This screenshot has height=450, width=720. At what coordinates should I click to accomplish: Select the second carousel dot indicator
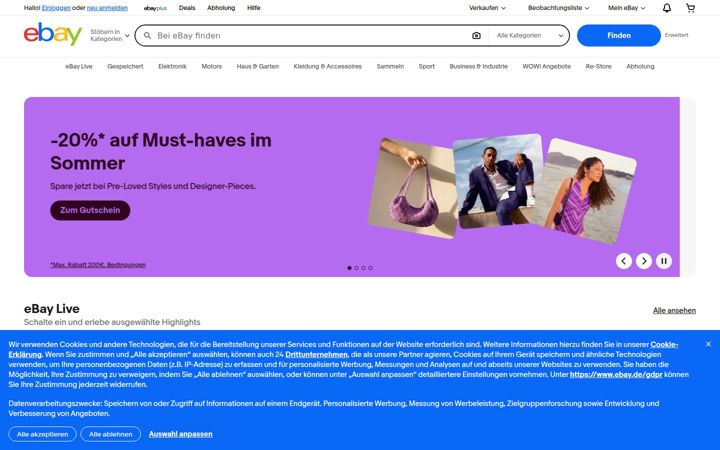coord(356,268)
